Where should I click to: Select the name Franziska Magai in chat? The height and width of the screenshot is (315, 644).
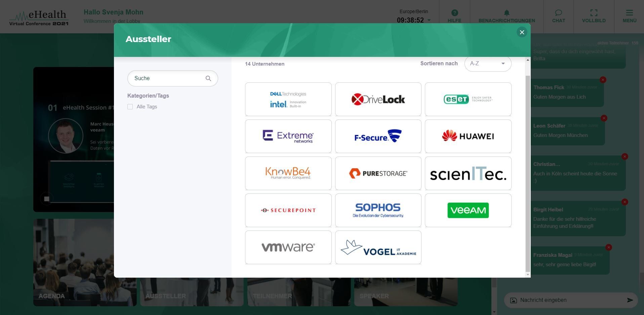553,255
